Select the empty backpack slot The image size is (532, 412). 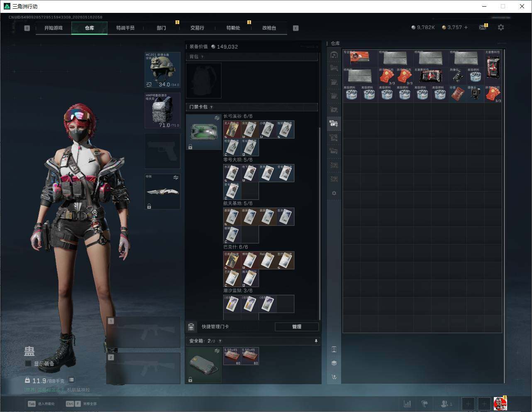point(204,81)
